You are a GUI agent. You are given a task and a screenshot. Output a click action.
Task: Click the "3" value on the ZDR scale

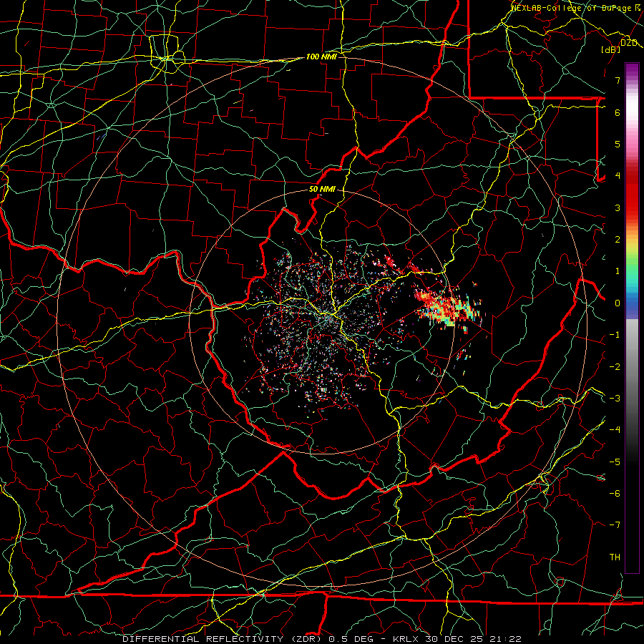click(618, 208)
